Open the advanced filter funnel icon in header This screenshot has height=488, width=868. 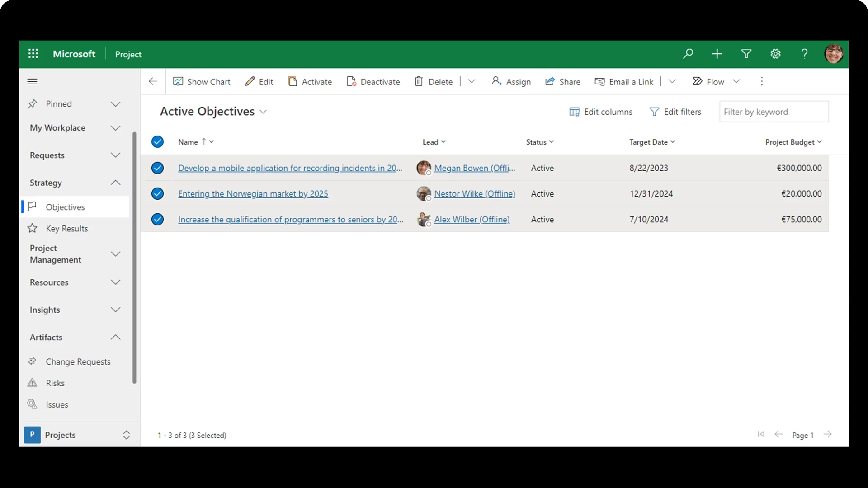click(x=746, y=54)
